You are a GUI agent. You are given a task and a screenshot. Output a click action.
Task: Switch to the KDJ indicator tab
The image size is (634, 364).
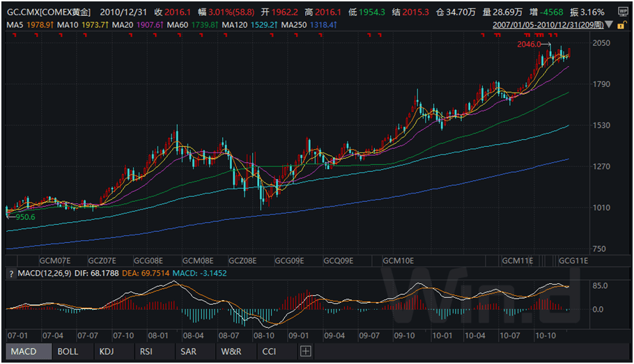(106, 351)
